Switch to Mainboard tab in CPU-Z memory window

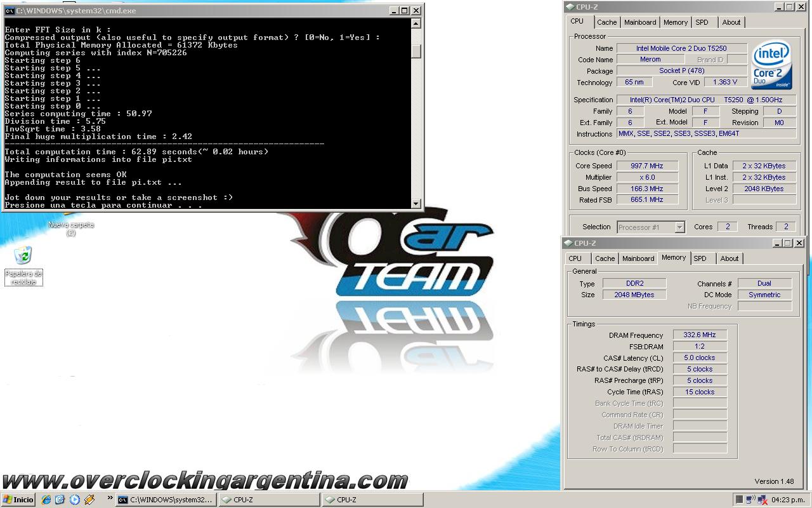click(638, 258)
